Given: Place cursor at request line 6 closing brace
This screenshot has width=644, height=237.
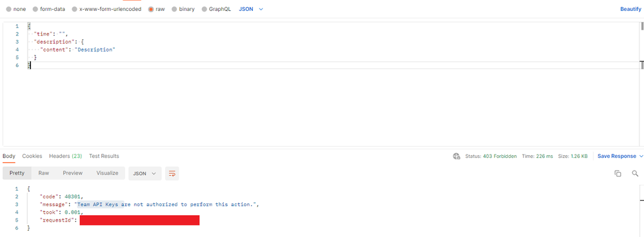Looking at the screenshot, I should pyautogui.click(x=29, y=65).
